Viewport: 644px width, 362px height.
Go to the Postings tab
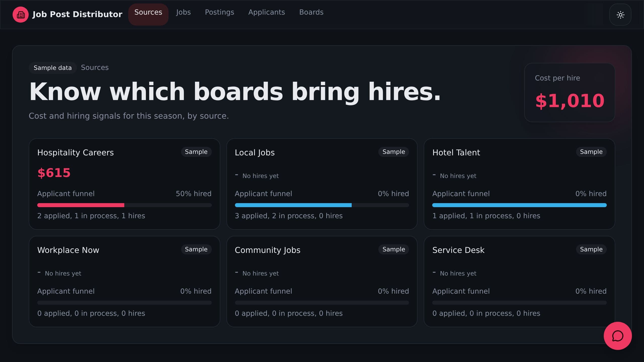(219, 12)
